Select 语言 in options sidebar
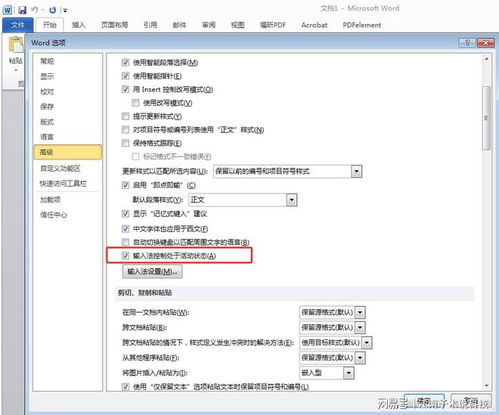Screen dimensions: 499x415 click(68, 137)
